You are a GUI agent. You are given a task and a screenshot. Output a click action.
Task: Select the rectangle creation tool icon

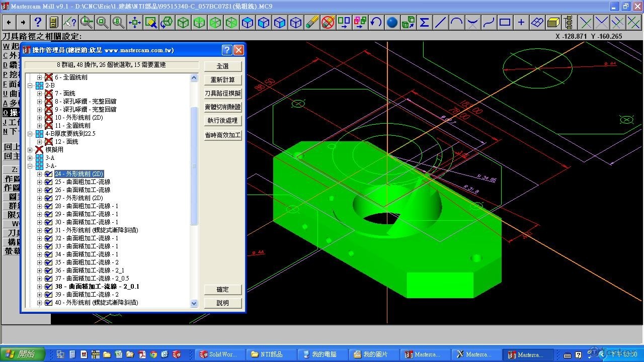[x=505, y=23]
